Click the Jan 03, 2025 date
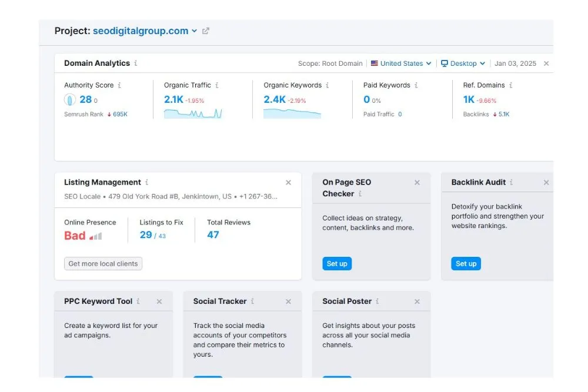This screenshot has width=588, height=392. pos(515,63)
